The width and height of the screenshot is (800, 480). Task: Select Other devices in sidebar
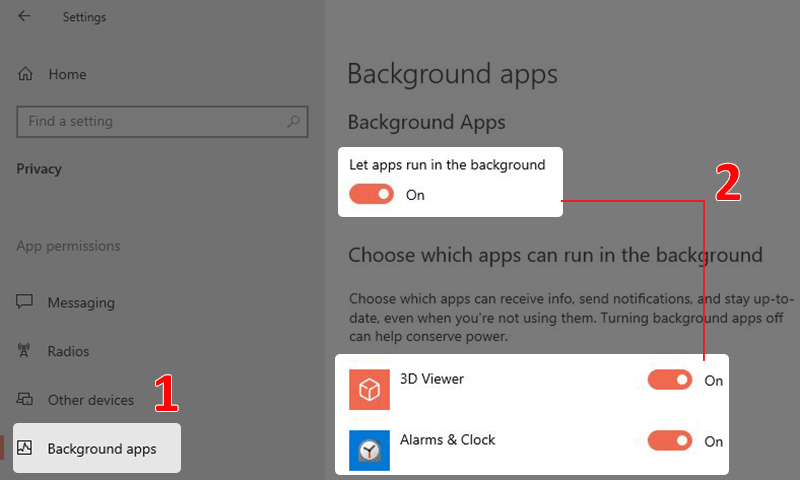click(x=90, y=400)
